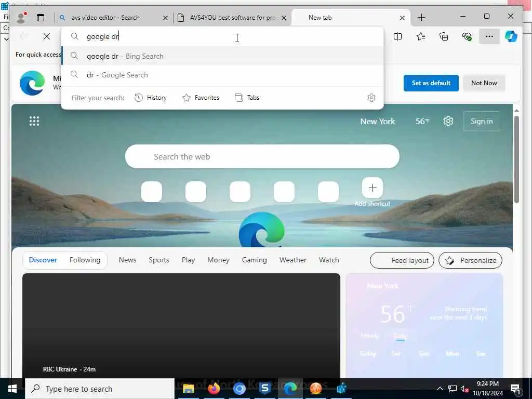Open a new tab with plus button
532x399 pixels.
tap(421, 18)
